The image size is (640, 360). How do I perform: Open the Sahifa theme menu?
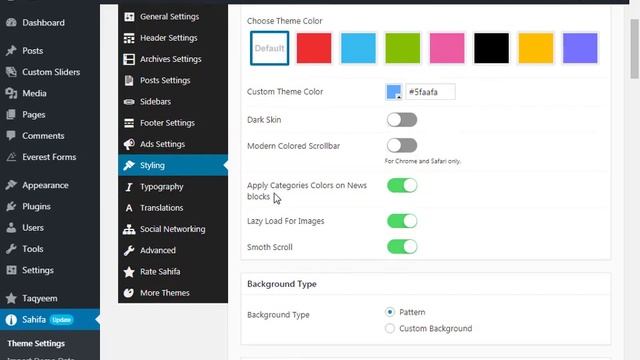point(50,320)
